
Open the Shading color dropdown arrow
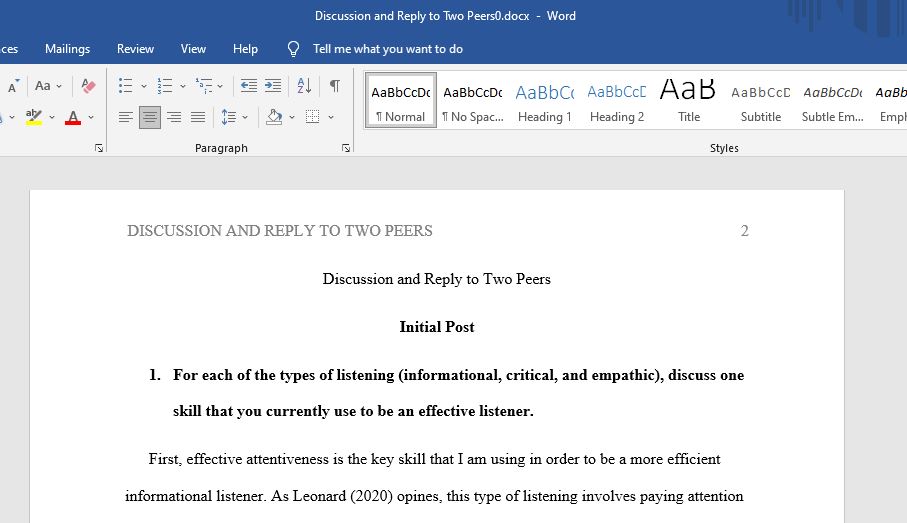[292, 117]
